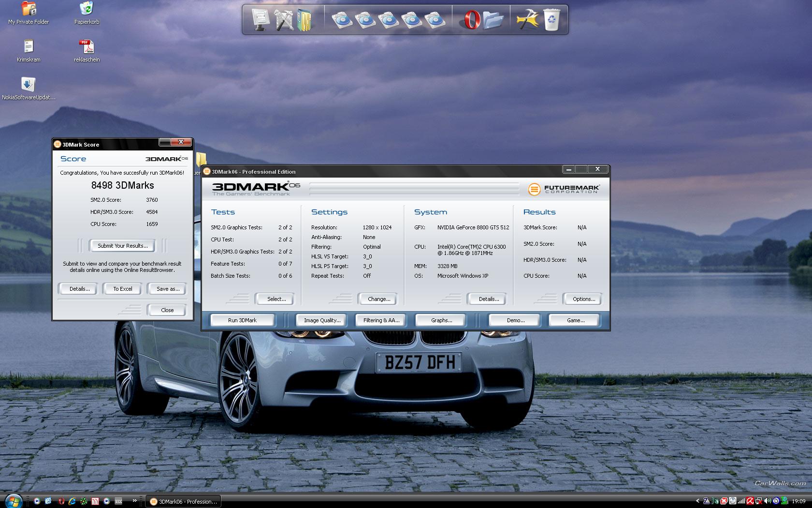Image resolution: width=812 pixels, height=508 pixels.
Task: Expand hidden system tray icons arrow
Action: click(x=697, y=501)
